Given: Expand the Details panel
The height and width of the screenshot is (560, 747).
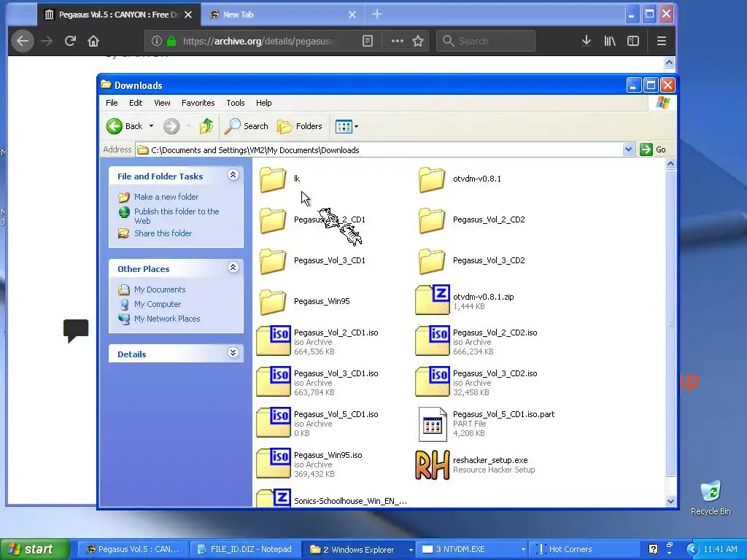Looking at the screenshot, I should [233, 353].
